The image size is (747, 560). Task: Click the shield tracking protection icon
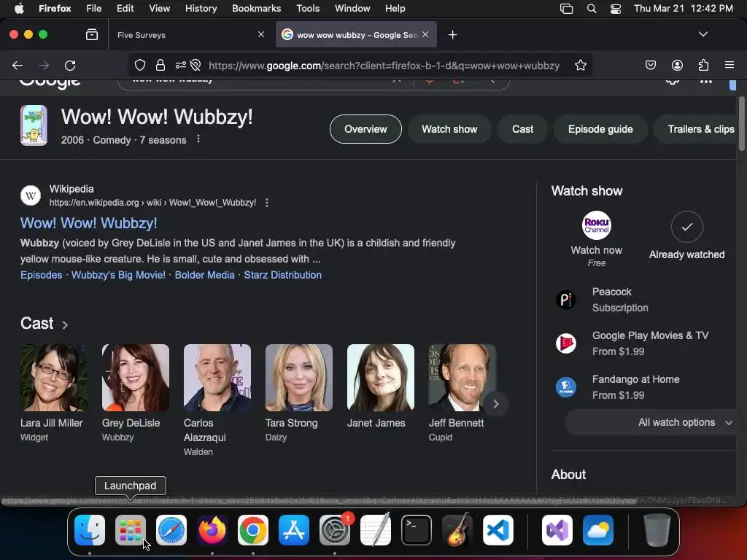click(139, 65)
